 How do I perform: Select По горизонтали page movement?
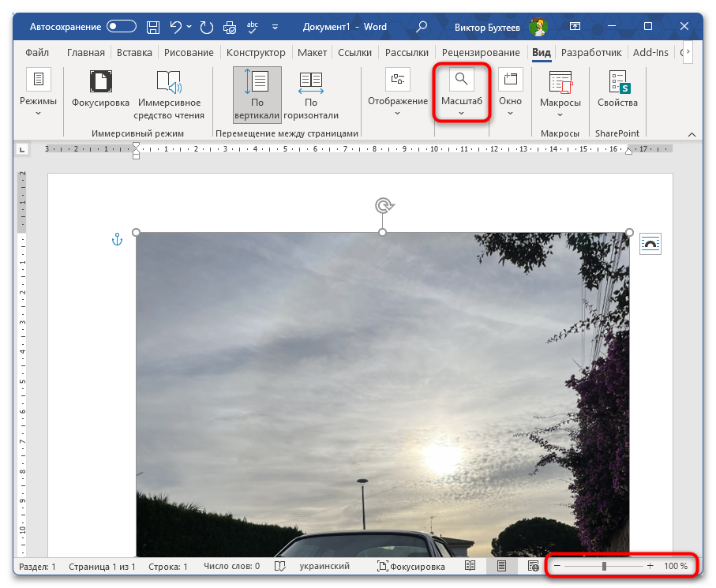(x=311, y=94)
